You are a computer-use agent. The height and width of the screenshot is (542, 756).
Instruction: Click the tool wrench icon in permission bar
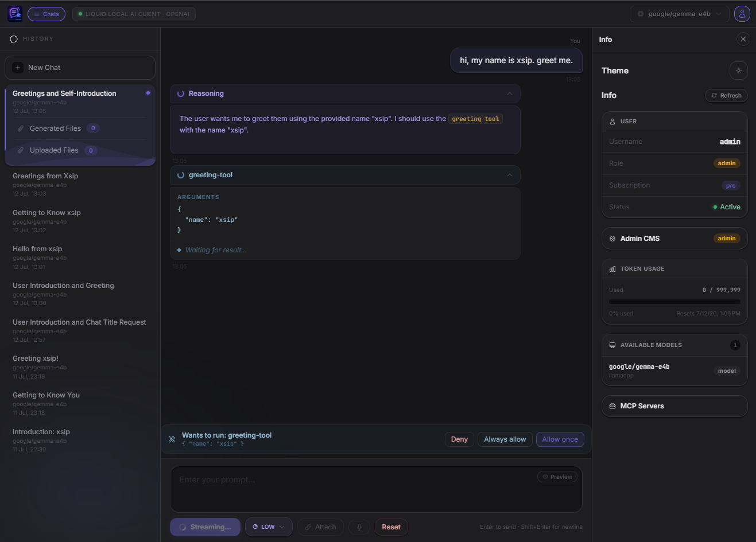tap(172, 439)
